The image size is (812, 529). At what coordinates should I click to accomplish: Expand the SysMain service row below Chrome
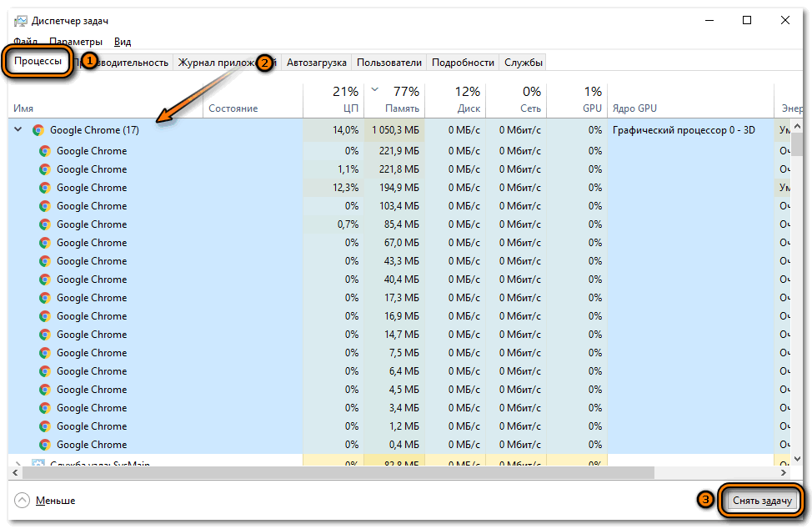point(18,463)
